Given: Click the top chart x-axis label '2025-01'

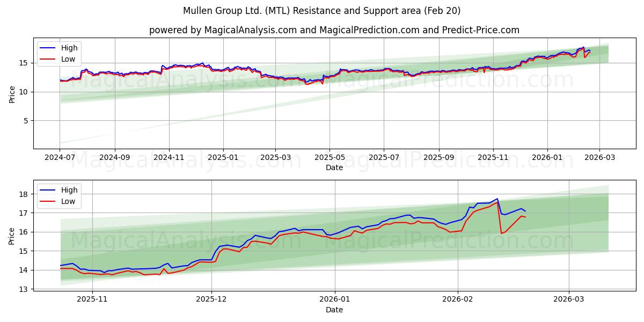Looking at the screenshot, I should [x=223, y=158].
